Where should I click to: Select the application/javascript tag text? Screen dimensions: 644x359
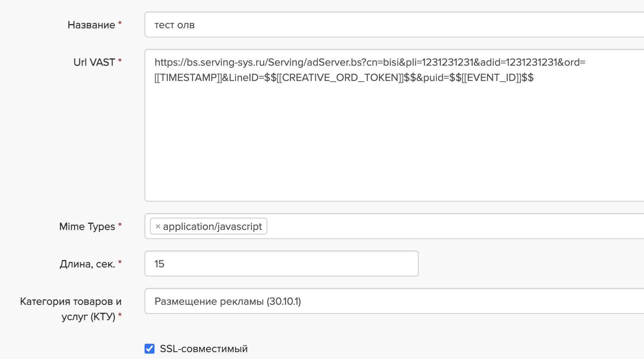point(212,226)
